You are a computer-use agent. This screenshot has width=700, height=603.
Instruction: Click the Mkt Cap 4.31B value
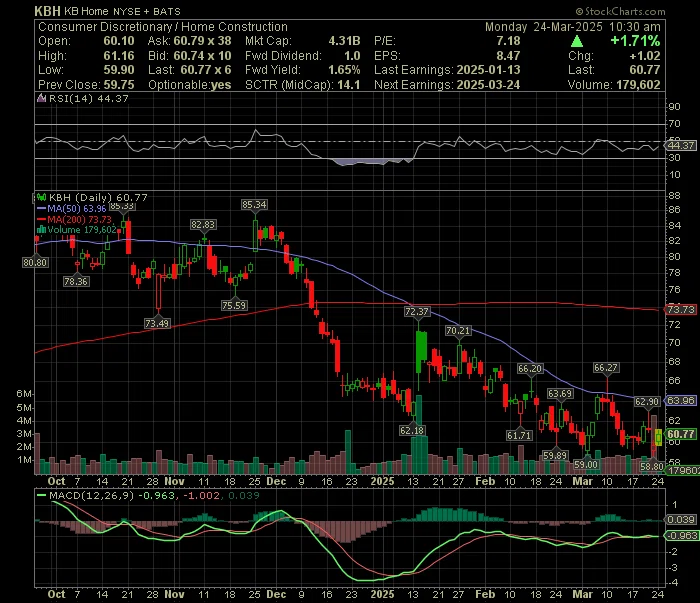[344, 41]
